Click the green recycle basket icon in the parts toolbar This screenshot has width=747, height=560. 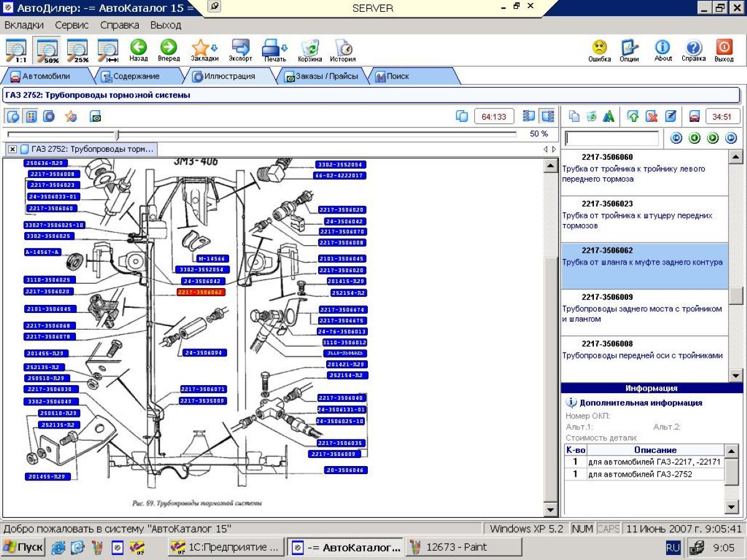click(591, 116)
